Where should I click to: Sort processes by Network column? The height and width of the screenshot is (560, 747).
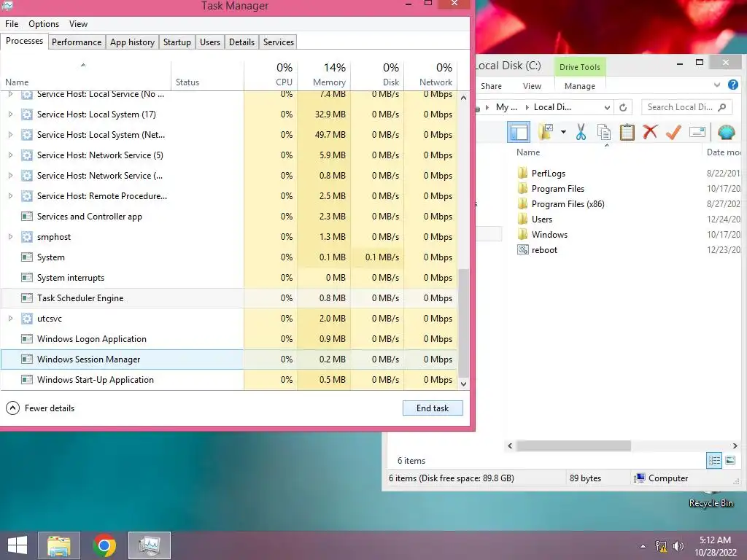(430, 75)
